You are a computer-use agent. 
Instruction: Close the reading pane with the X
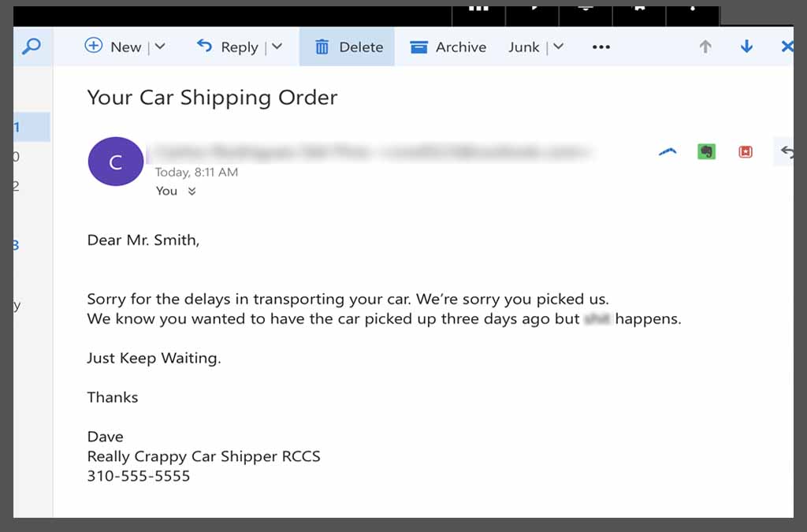point(787,47)
